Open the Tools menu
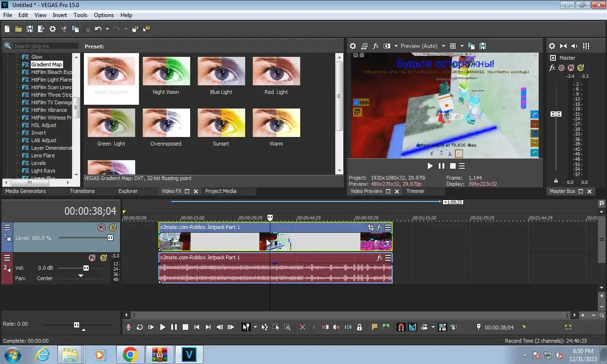Viewport: 607px width, 364px height. tap(80, 15)
